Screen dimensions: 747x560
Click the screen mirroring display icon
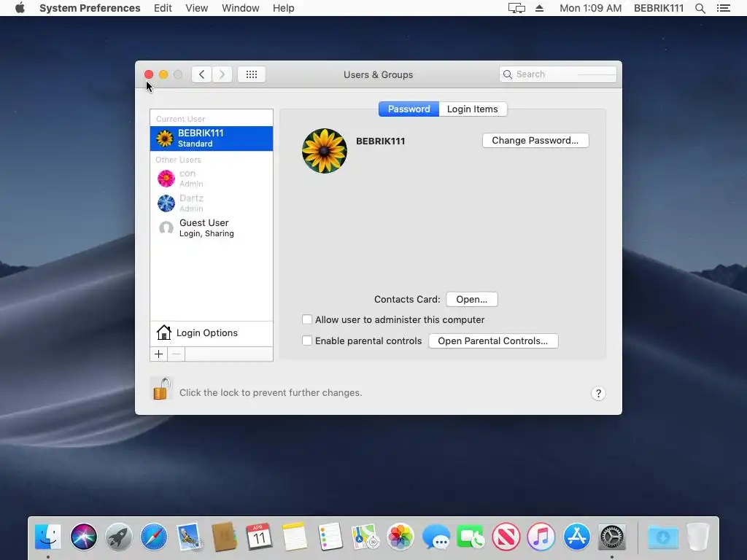pyautogui.click(x=516, y=8)
